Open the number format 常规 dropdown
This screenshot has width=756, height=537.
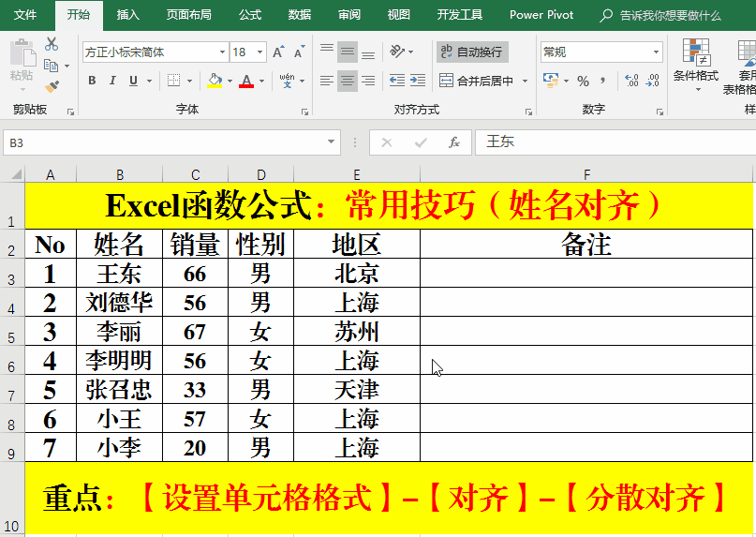(656, 52)
